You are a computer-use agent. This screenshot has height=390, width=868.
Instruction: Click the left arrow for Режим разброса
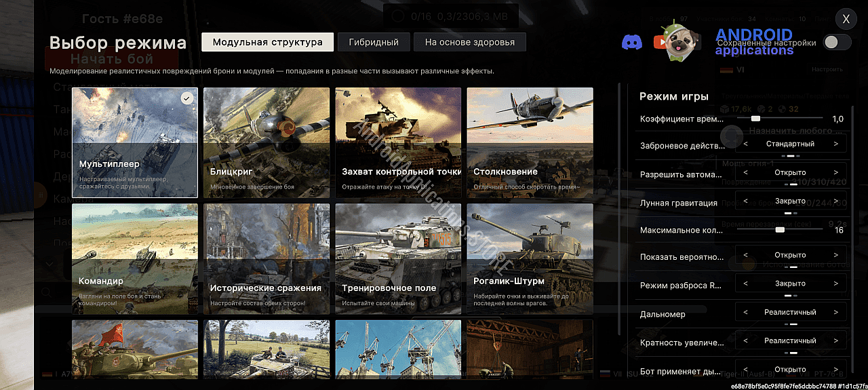point(746,284)
